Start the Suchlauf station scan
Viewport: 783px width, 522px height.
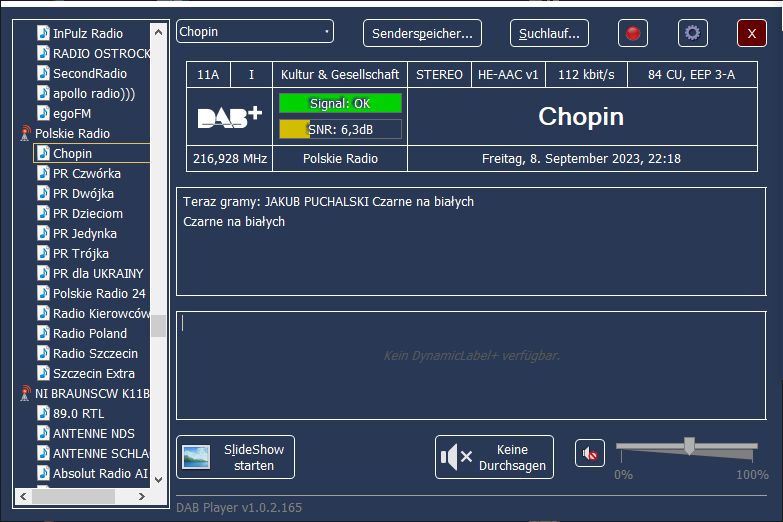(x=549, y=33)
